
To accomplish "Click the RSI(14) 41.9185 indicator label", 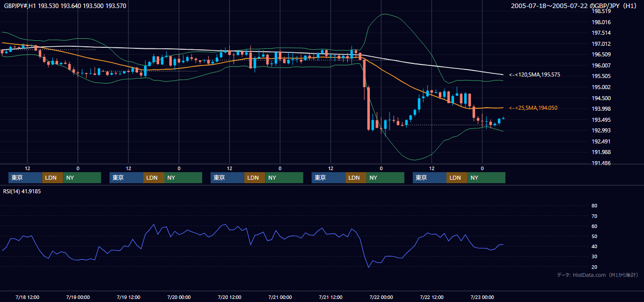I will pos(22,192).
